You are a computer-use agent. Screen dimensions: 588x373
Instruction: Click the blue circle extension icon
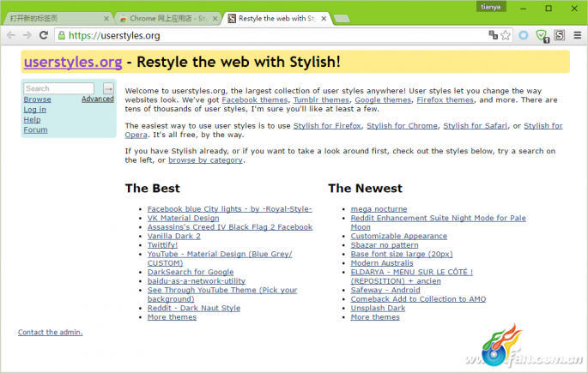pos(524,35)
